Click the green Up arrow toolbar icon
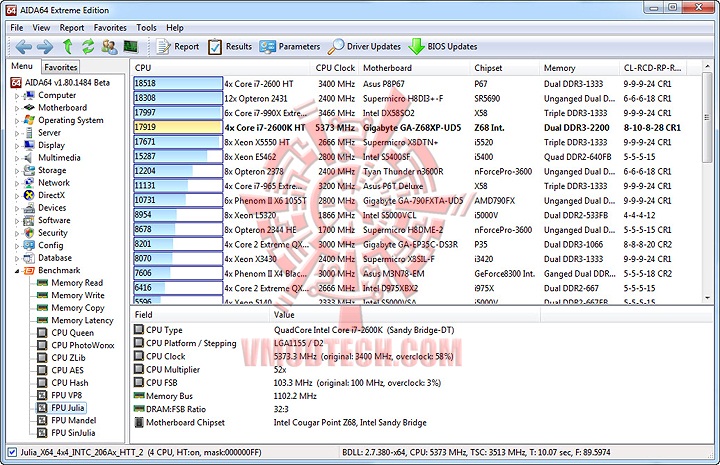This screenshot has width=720, height=465. click(68, 46)
